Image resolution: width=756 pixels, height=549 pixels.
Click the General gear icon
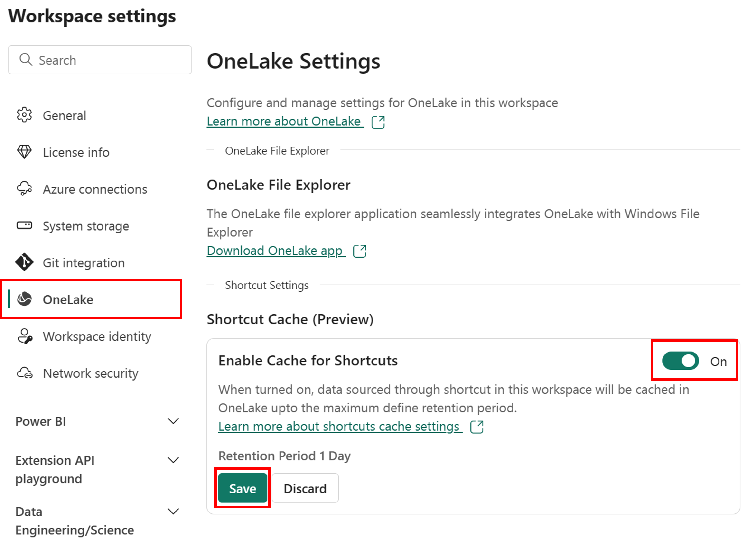(24, 115)
